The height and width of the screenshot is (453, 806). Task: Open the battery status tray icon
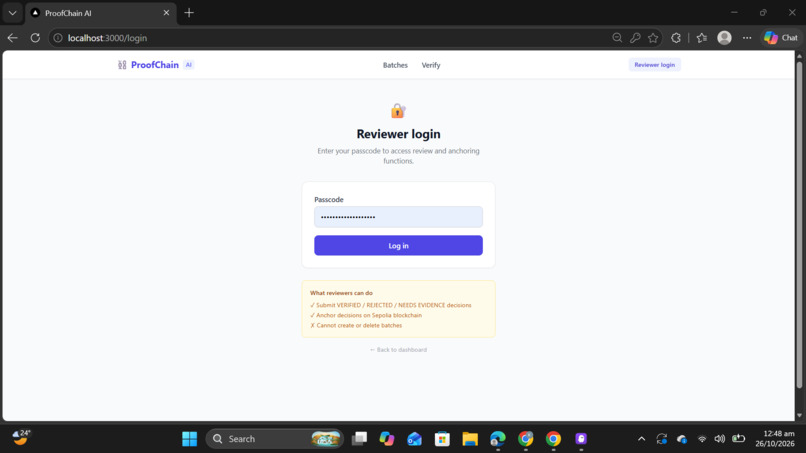pos(739,439)
